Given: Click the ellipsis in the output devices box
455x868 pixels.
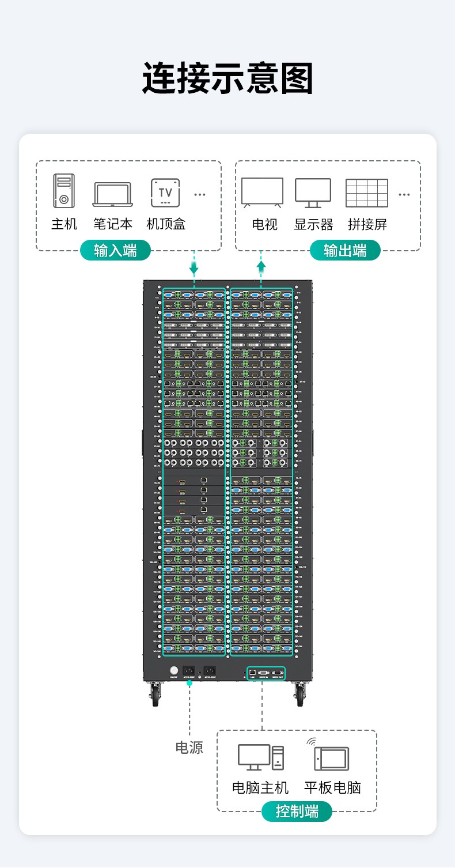Looking at the screenshot, I should click(404, 195).
